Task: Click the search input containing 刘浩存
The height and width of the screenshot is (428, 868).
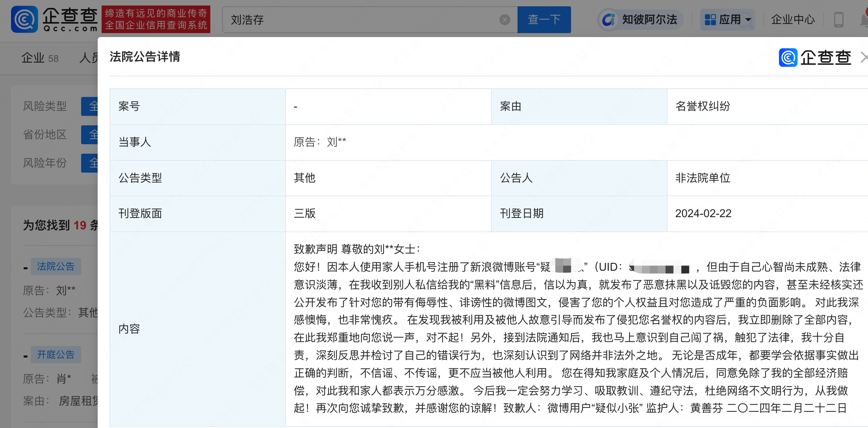Action: click(x=362, y=20)
